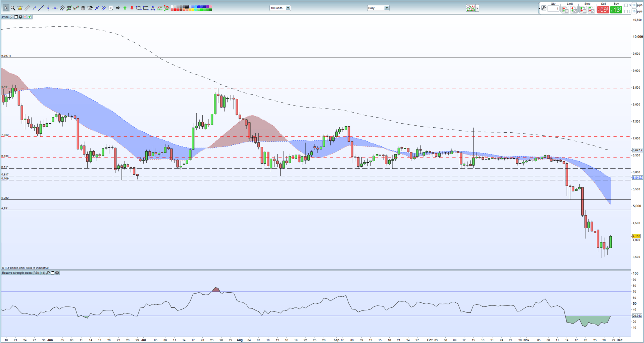Click the 9,397.8 level label
Screen dimensions: 644x343
tap(6, 56)
